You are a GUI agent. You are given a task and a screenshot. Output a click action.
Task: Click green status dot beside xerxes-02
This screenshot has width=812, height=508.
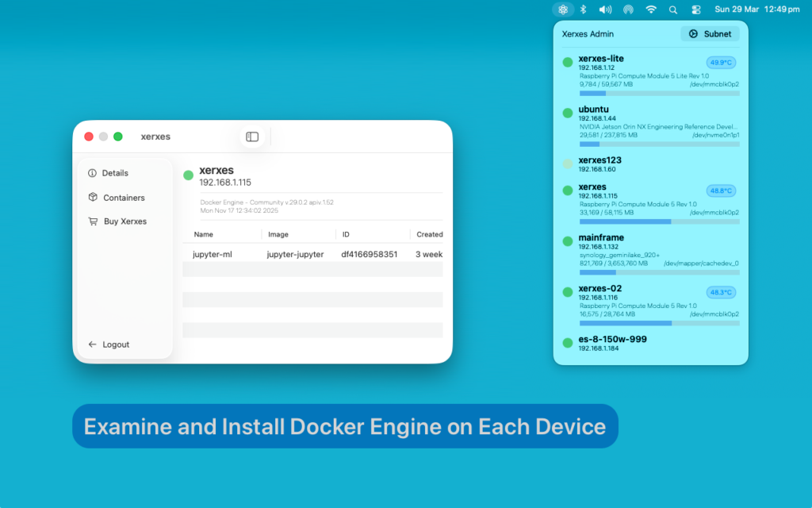(x=568, y=292)
